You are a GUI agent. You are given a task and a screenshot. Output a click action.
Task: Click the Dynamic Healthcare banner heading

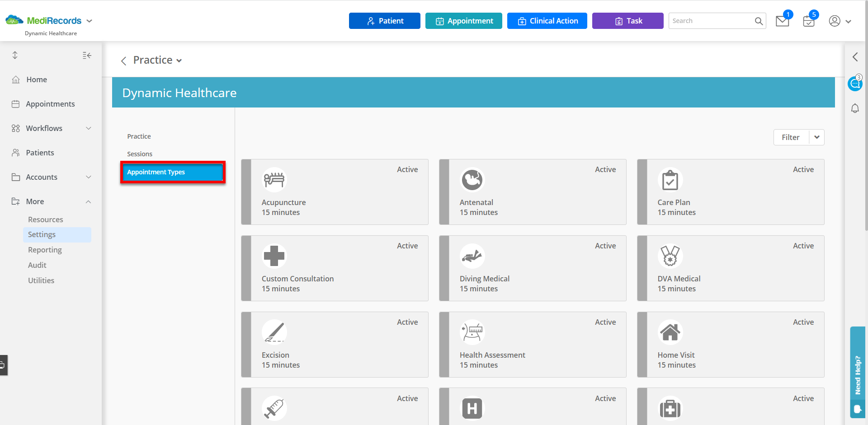click(179, 93)
